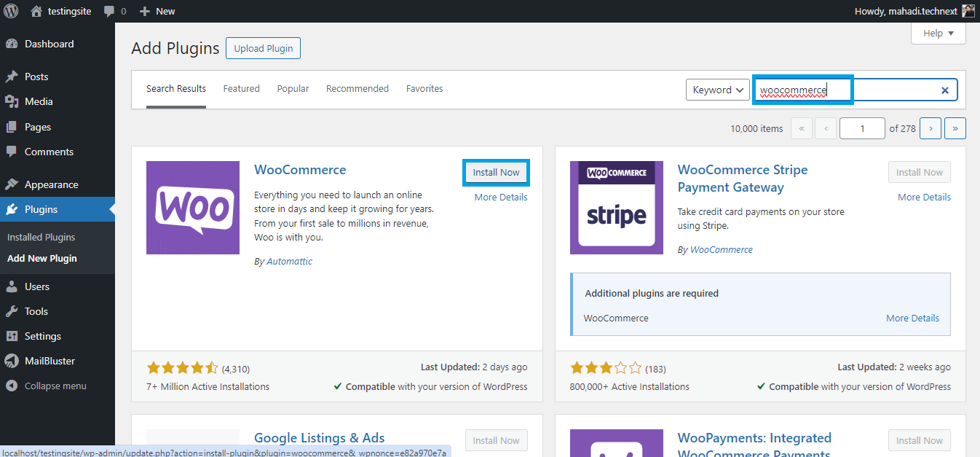980x457 pixels.
Task: Click '800,000+ Active Installations' text
Action: [630, 387]
